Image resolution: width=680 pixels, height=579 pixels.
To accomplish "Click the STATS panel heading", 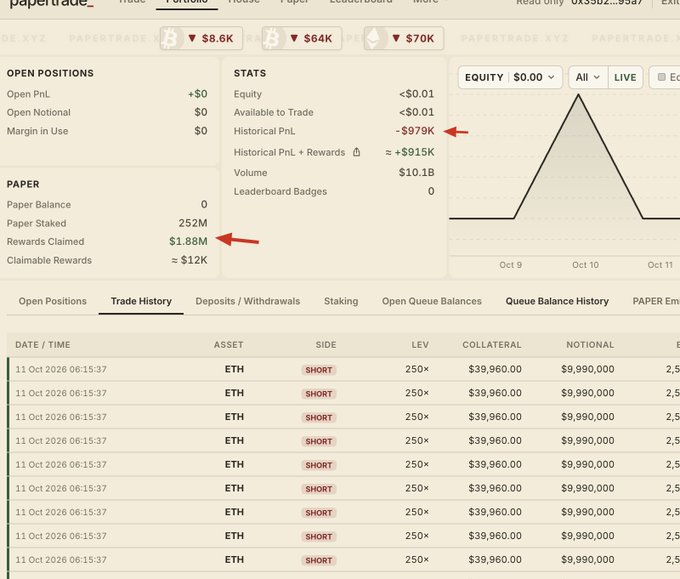I will click(x=250, y=73).
